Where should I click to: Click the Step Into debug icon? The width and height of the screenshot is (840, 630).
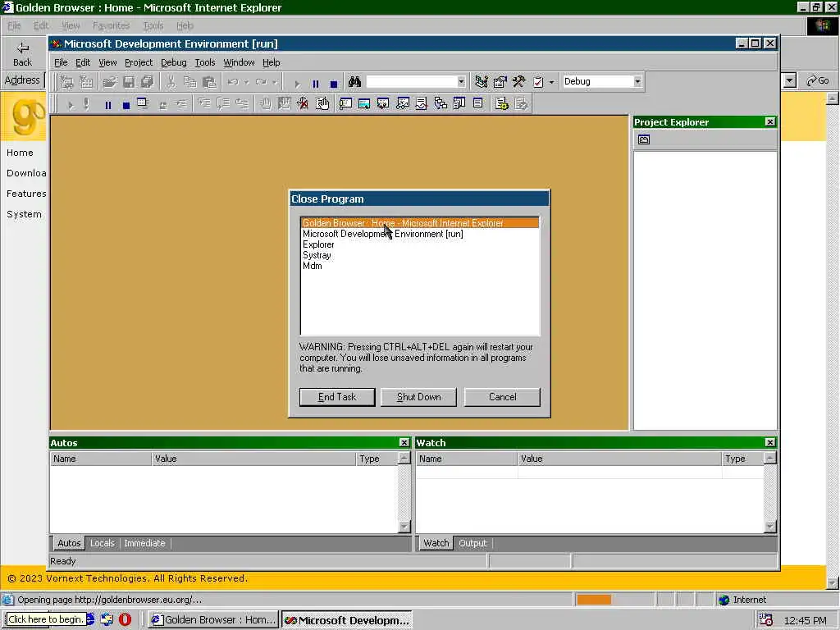point(204,103)
